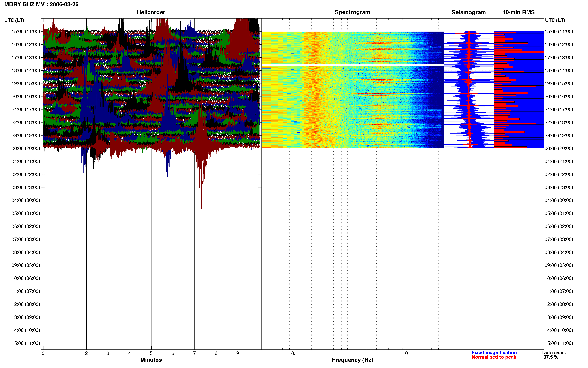Click helicorder minute tick '5'
The image size is (588, 368).
point(151,353)
